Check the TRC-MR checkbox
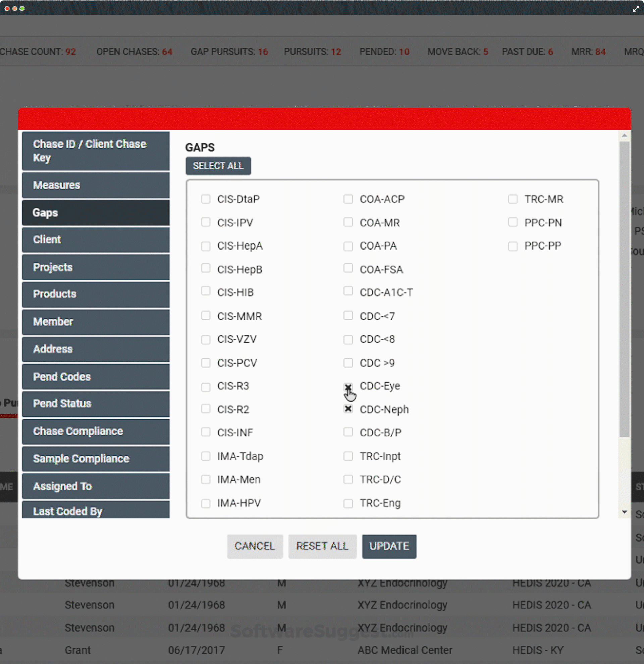The image size is (644, 664). (513, 199)
